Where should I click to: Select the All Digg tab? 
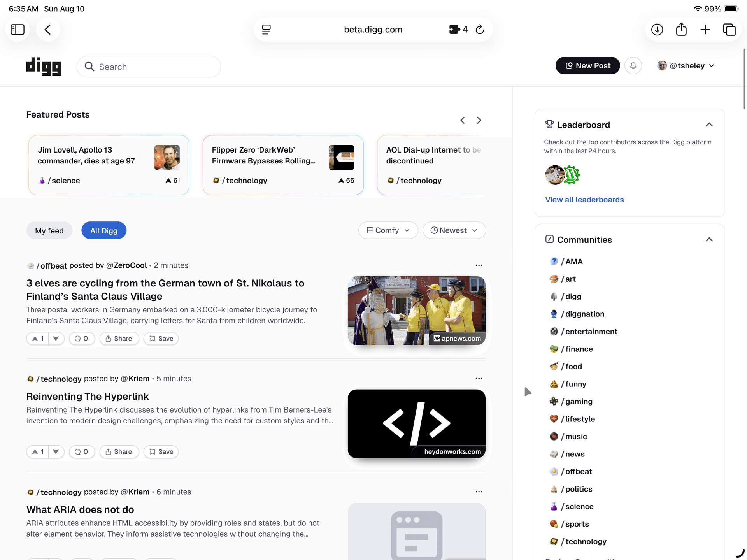tap(104, 231)
